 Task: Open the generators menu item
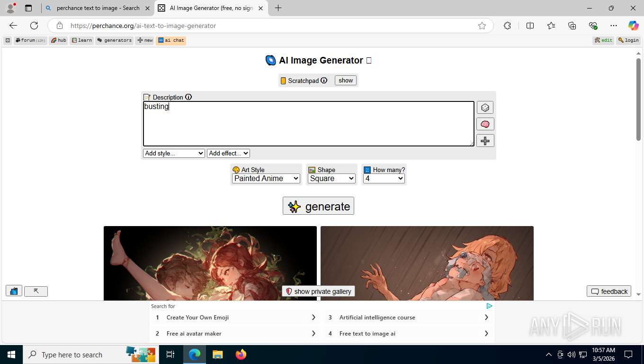coord(115,40)
